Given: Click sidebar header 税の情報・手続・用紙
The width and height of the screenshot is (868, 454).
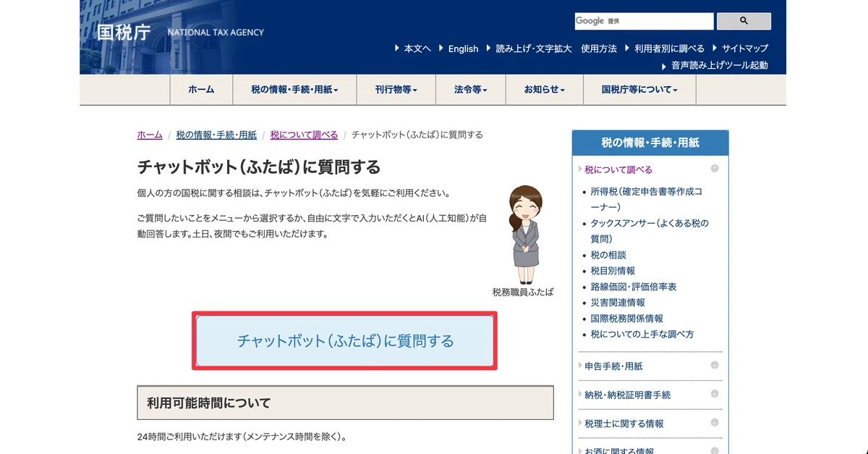Looking at the screenshot, I should tap(650, 143).
